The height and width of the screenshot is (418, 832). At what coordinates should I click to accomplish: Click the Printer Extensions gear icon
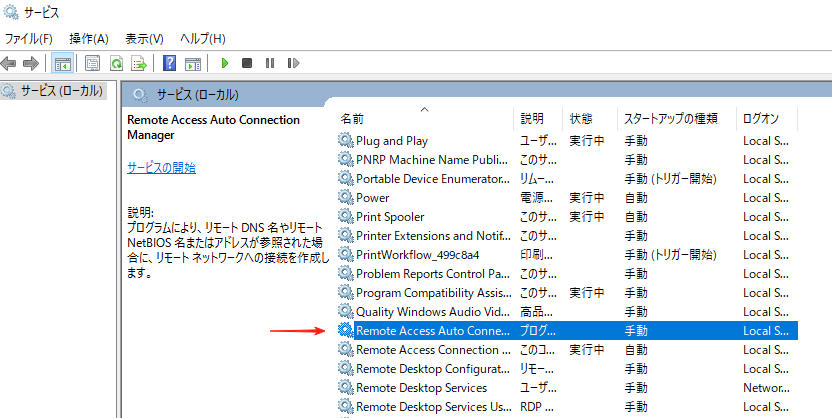click(x=345, y=236)
